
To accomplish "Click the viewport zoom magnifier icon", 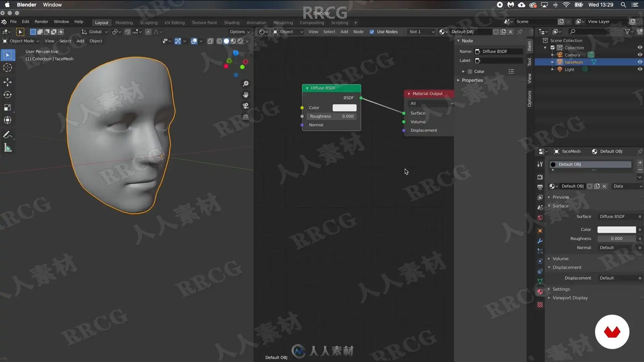I will pos(246,84).
